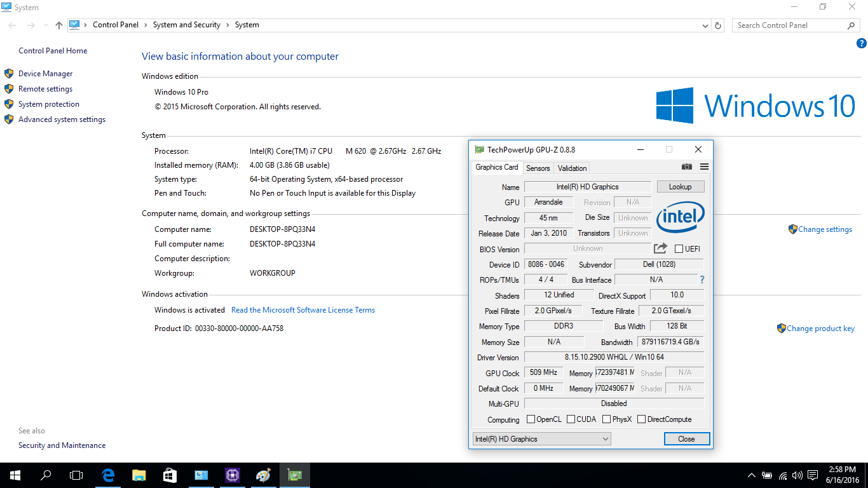Image resolution: width=868 pixels, height=488 pixels.
Task: Click the Subvendor value Dell (1028)
Action: [x=660, y=264]
